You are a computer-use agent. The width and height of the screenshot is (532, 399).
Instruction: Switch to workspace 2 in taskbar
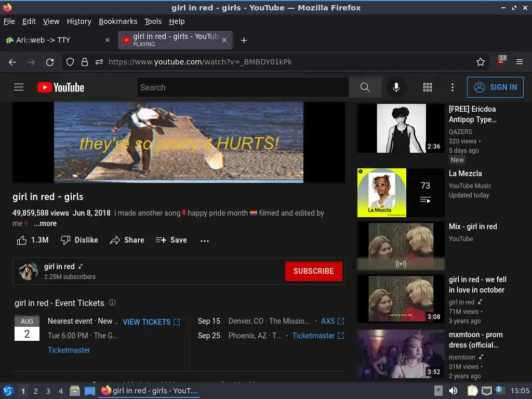tap(35, 391)
